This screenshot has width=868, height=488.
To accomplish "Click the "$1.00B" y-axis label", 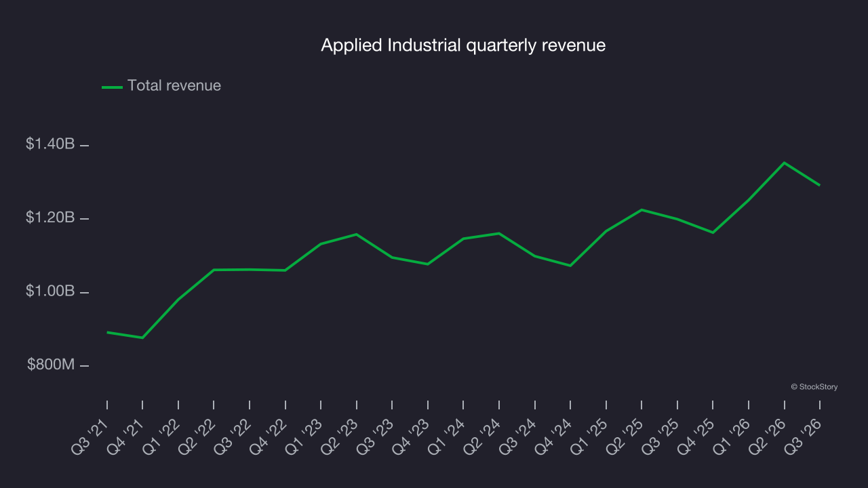I will coord(50,291).
